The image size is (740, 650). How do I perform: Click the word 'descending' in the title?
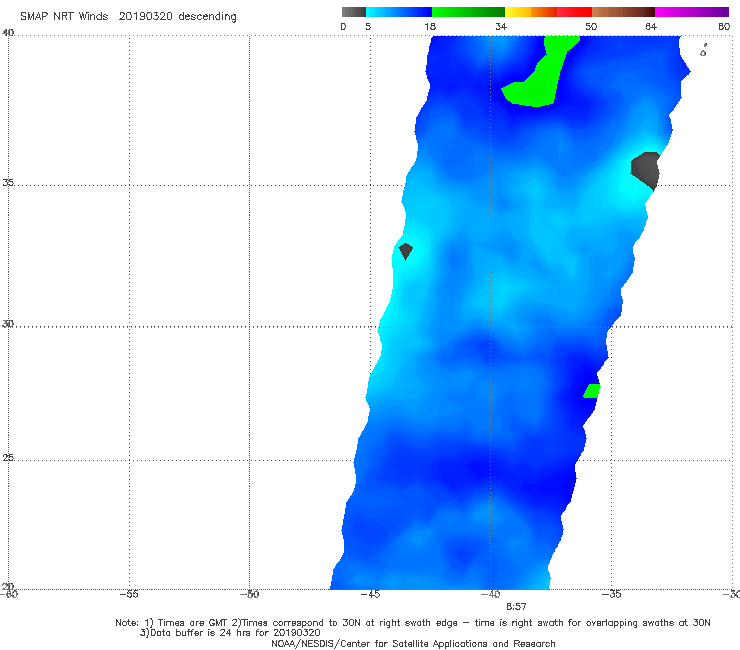(x=208, y=17)
